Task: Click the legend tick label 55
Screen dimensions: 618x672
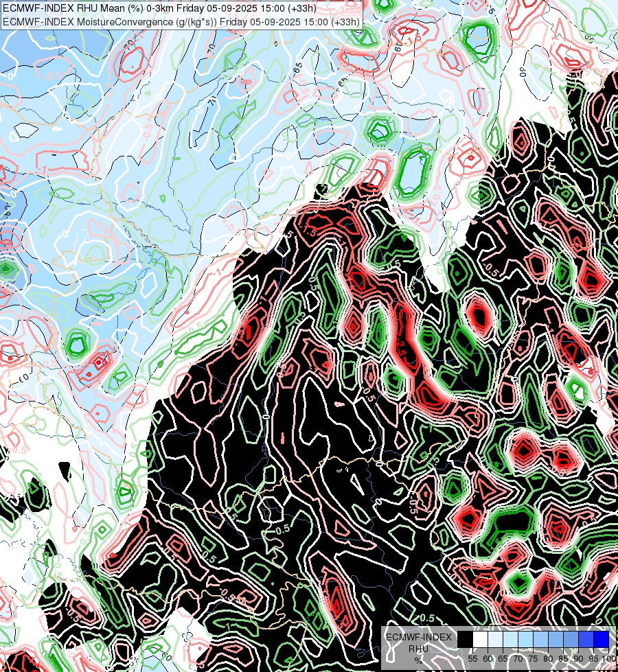Action: pyautogui.click(x=472, y=659)
